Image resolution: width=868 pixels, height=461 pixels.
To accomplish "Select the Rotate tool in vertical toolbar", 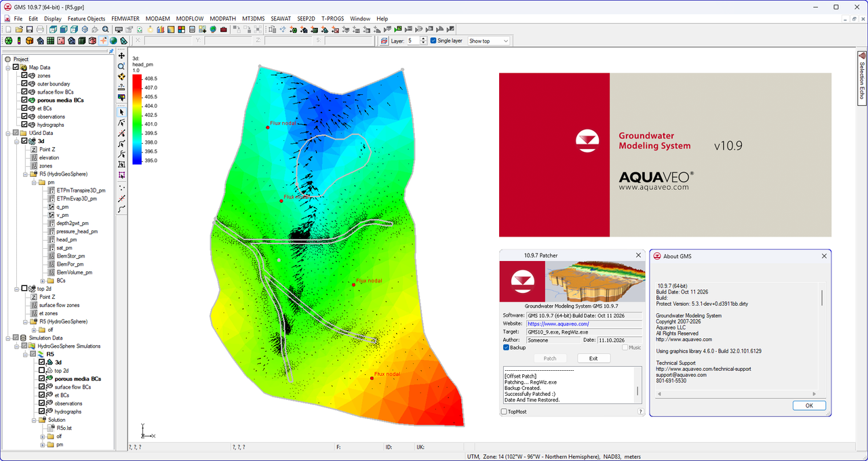I will 121,77.
